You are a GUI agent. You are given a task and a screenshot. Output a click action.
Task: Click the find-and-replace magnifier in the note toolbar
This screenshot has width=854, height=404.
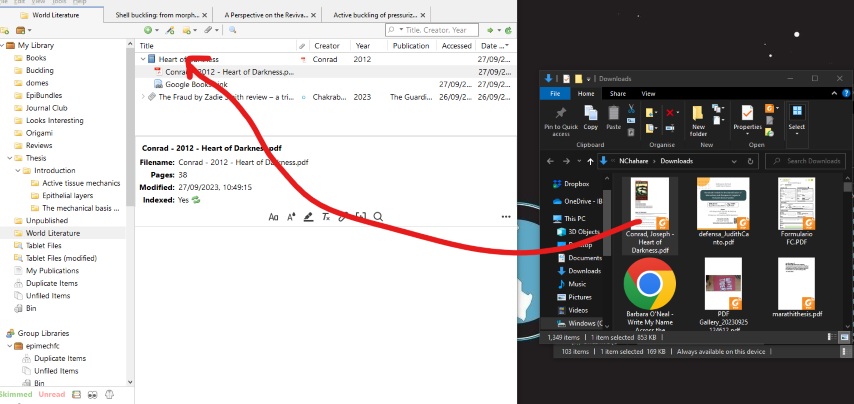[378, 216]
